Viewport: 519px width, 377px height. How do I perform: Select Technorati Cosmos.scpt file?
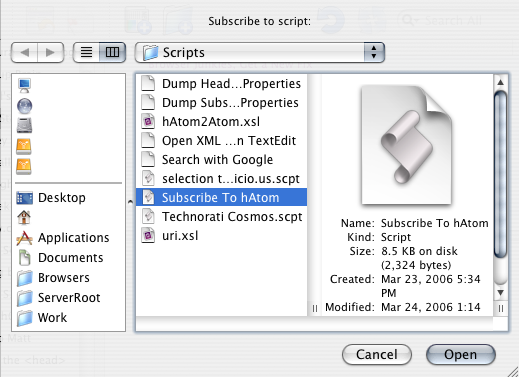(221, 216)
